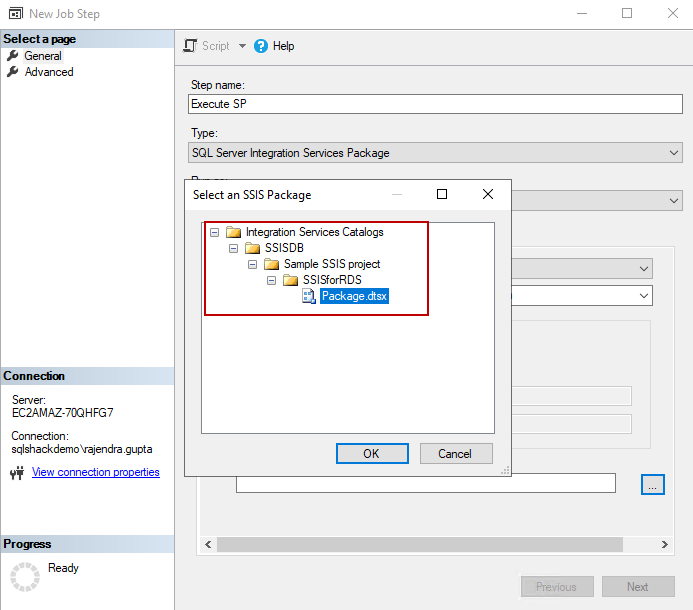The width and height of the screenshot is (693, 610).
Task: Select the SSISforRDS folder label
Action: tap(332, 280)
